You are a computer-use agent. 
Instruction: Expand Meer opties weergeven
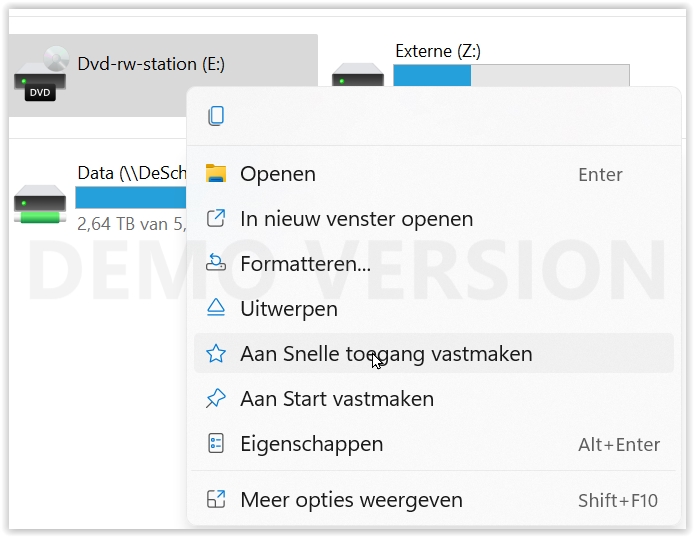(x=351, y=500)
